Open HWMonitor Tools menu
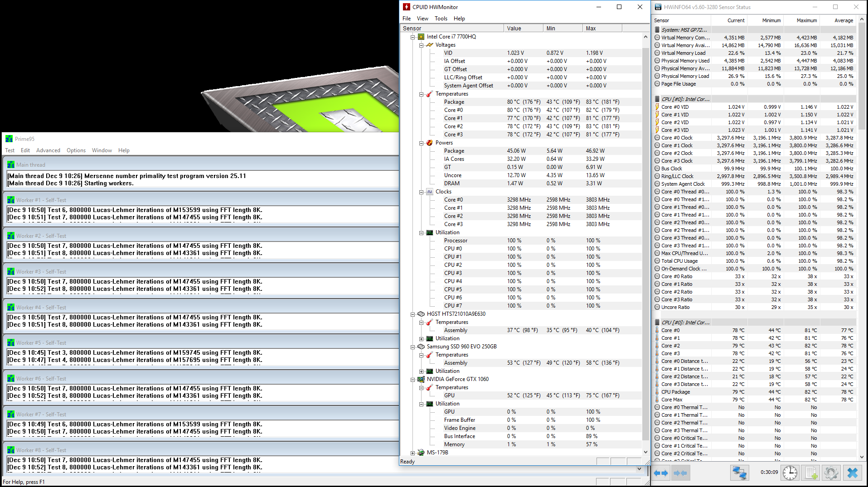 pyautogui.click(x=441, y=19)
